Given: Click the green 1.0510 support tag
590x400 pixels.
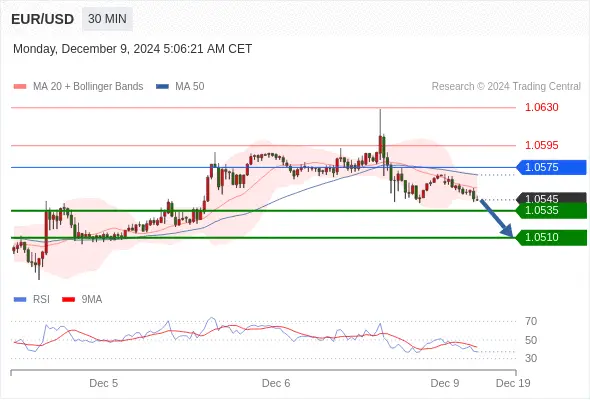Looking at the screenshot, I should (x=551, y=237).
